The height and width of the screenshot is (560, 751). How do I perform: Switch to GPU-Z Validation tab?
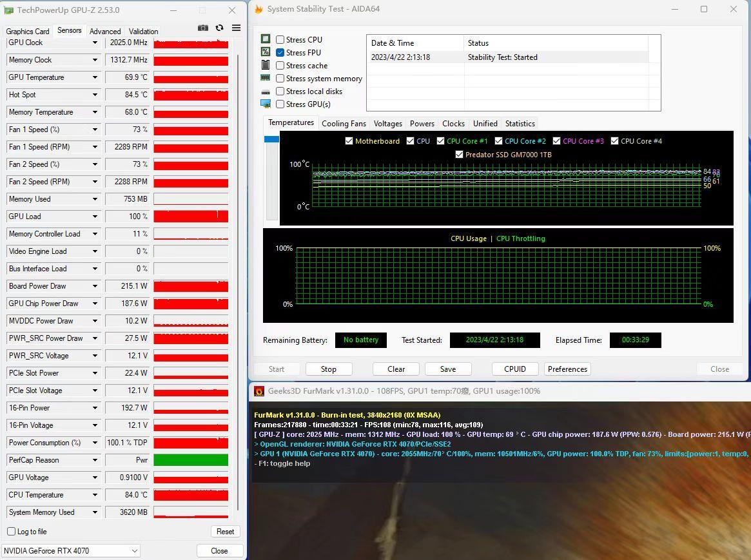tap(143, 31)
